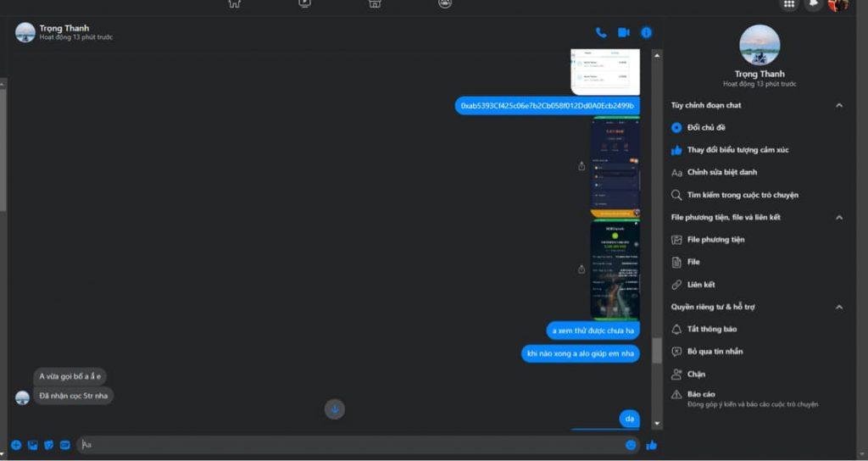The height and width of the screenshot is (461, 868).
Task: Open Tìm kiếm trong cuộc trò chuyện
Action: coord(742,195)
